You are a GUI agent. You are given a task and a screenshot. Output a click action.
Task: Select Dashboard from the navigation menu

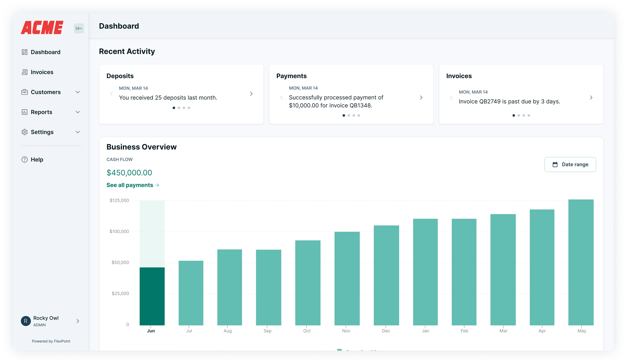46,52
